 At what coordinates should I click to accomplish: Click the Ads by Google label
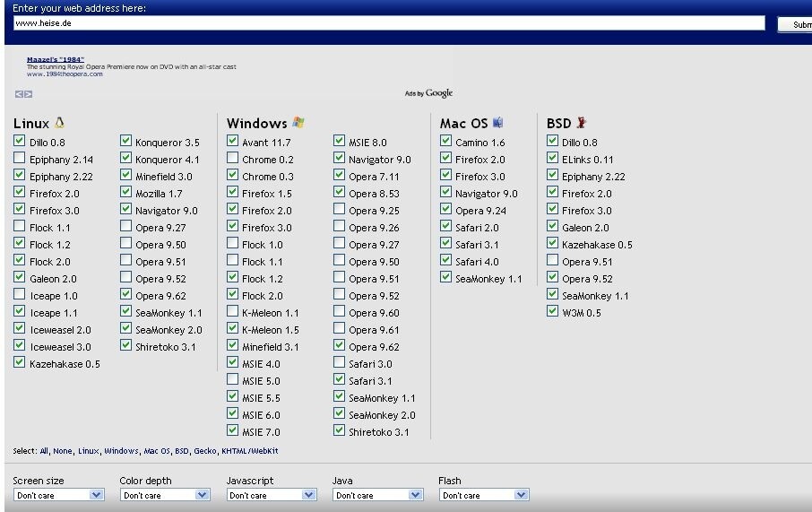(428, 93)
